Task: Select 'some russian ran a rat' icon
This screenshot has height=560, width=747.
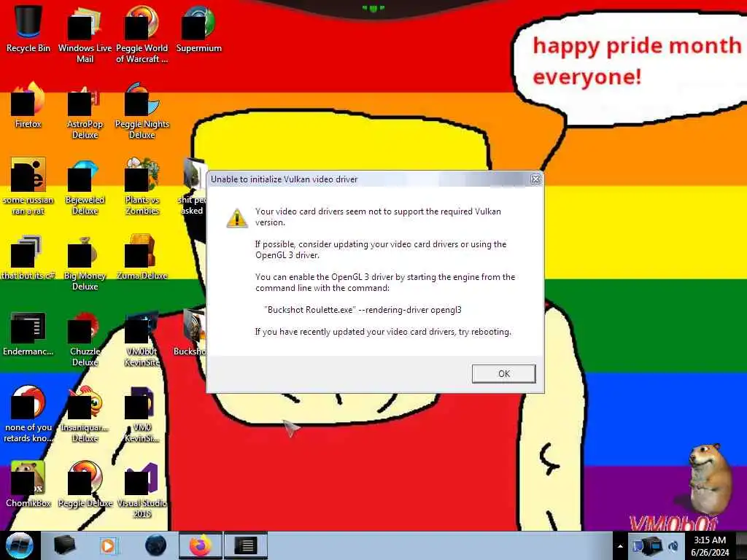Action: [x=28, y=187]
